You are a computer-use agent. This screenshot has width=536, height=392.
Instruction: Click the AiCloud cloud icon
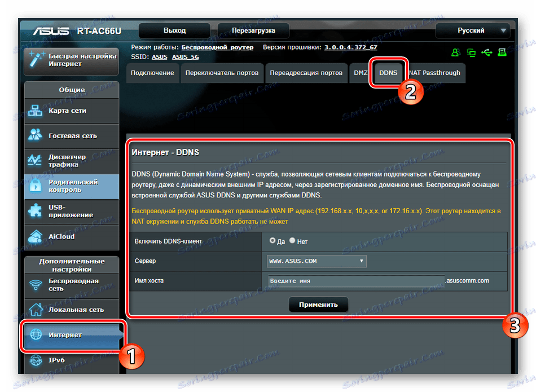pos(35,236)
